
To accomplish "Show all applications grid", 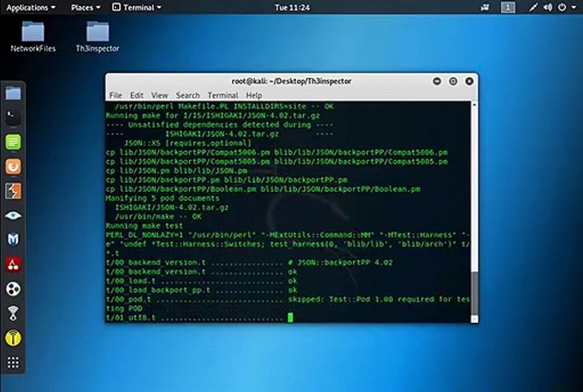I will [13, 362].
